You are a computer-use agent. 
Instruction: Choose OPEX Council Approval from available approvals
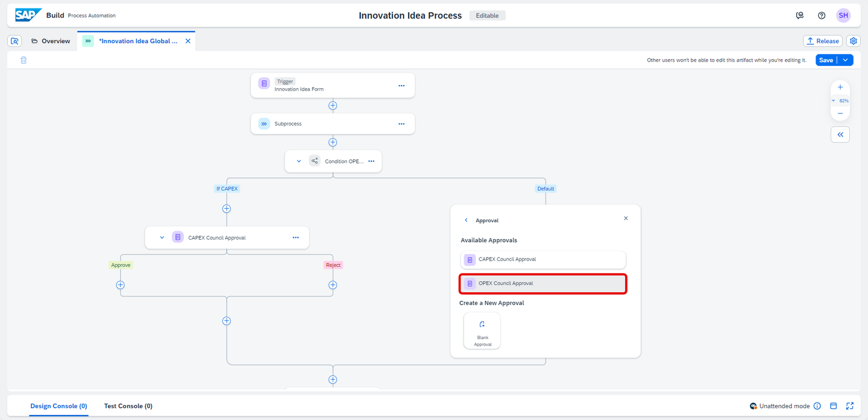[x=543, y=284]
